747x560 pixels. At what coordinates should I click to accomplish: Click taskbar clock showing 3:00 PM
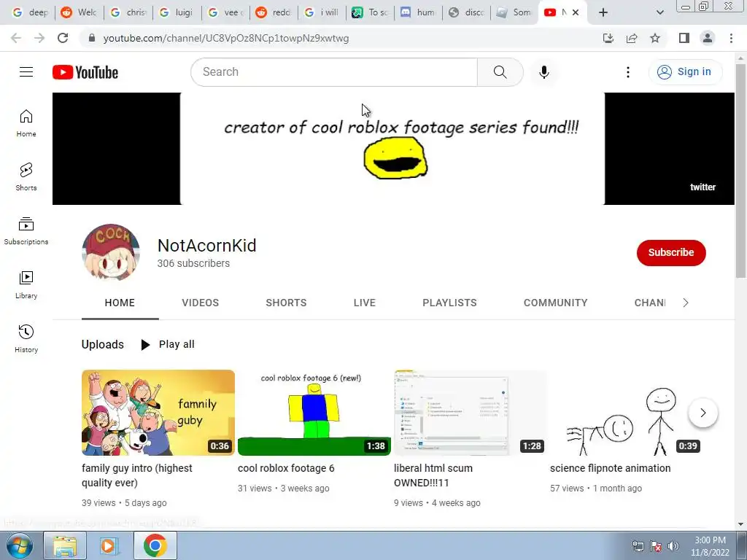(x=710, y=546)
